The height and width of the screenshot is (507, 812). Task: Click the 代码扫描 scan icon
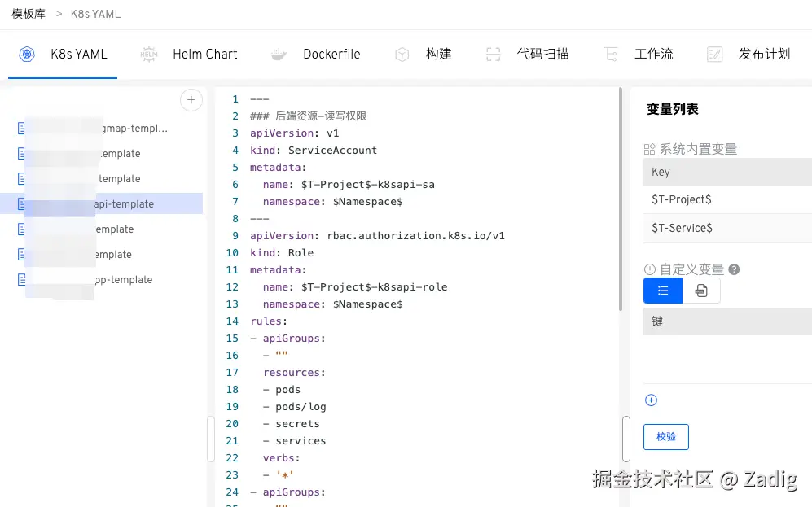click(x=493, y=55)
